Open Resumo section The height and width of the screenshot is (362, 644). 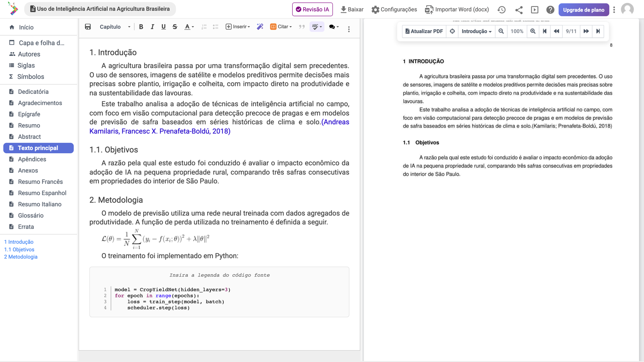coord(29,125)
